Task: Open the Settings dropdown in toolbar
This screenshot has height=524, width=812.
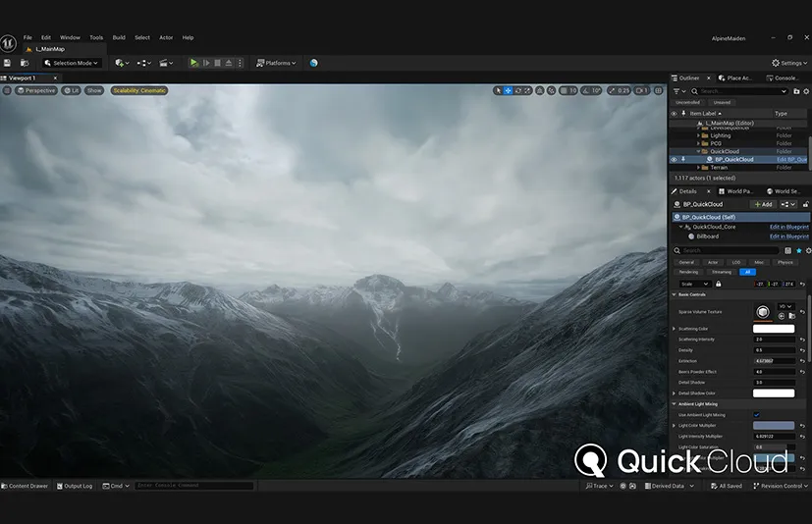Action: 789,63
